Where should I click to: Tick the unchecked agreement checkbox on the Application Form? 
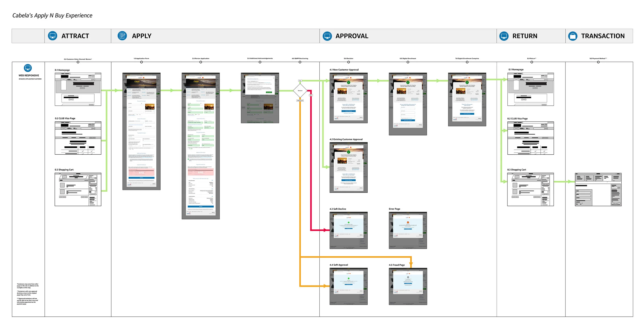coord(129,159)
